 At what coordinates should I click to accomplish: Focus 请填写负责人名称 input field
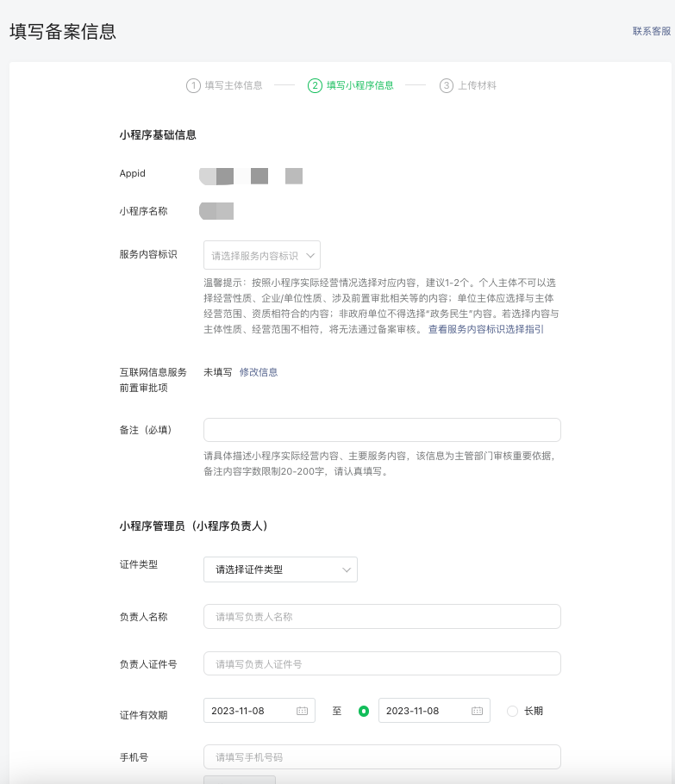point(382,617)
